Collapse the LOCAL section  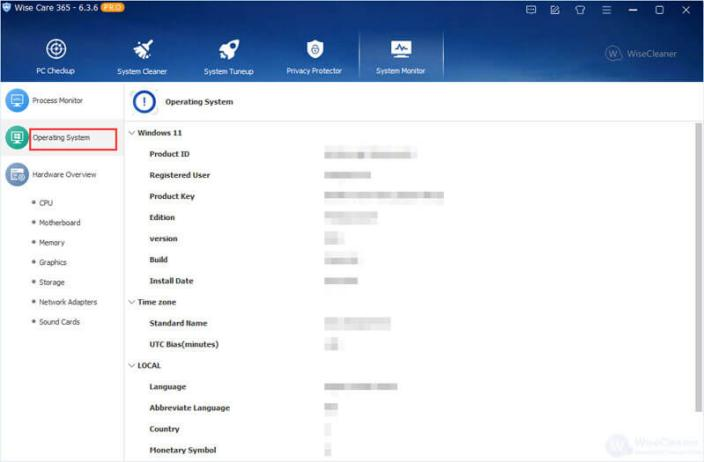[132, 365]
